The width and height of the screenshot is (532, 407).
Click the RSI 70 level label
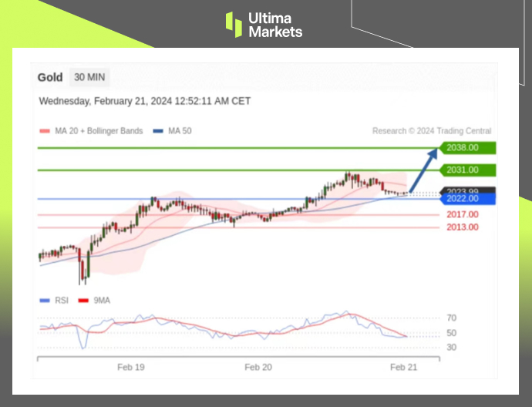[452, 318]
